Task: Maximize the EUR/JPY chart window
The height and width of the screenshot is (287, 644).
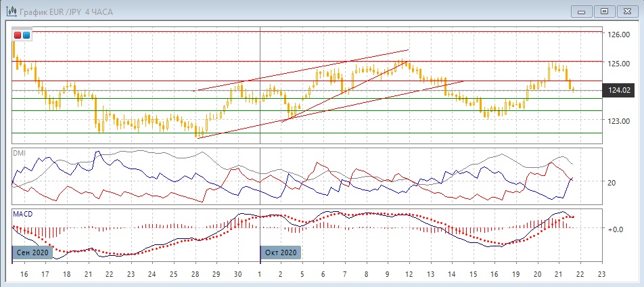Action: pos(605,11)
